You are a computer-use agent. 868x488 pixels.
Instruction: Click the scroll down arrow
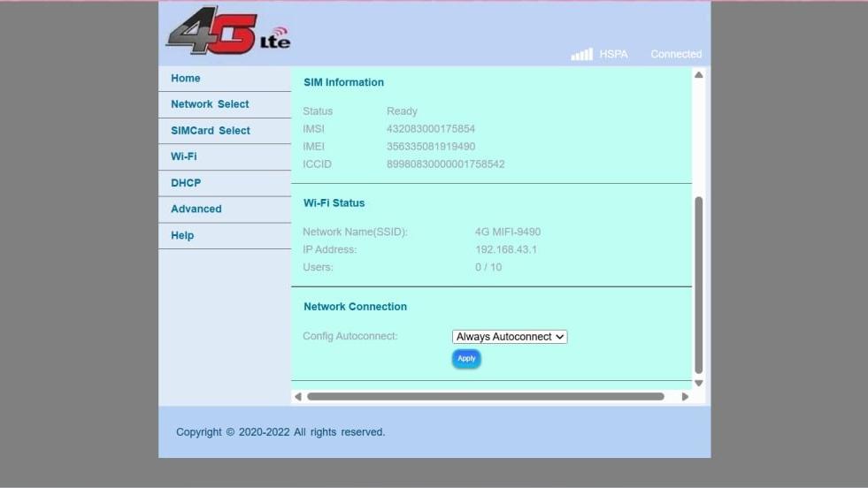[698, 383]
